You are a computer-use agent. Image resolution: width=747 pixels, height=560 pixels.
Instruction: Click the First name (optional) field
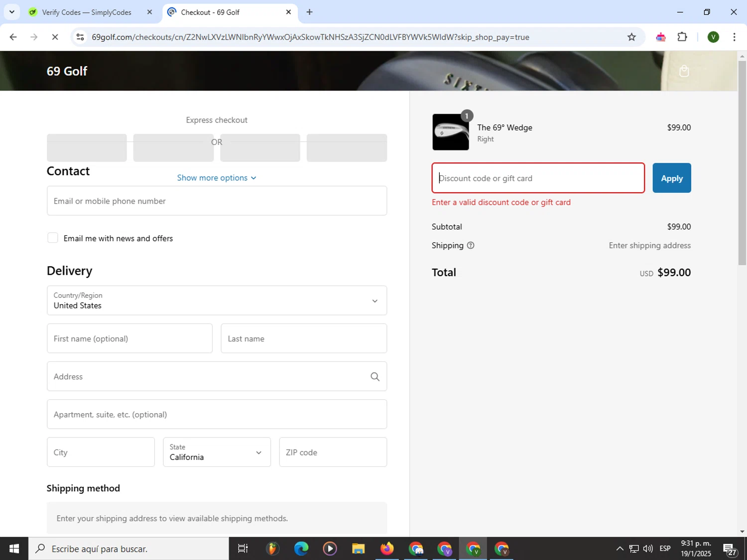(129, 338)
